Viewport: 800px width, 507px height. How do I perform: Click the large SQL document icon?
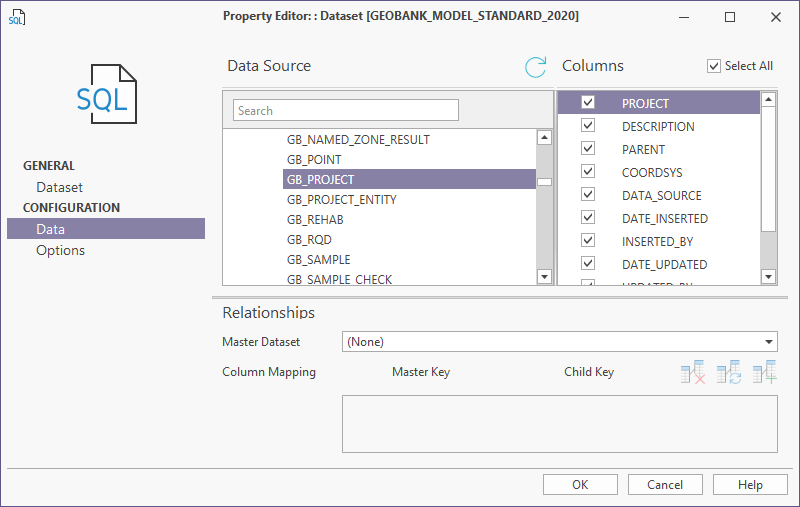click(x=106, y=93)
